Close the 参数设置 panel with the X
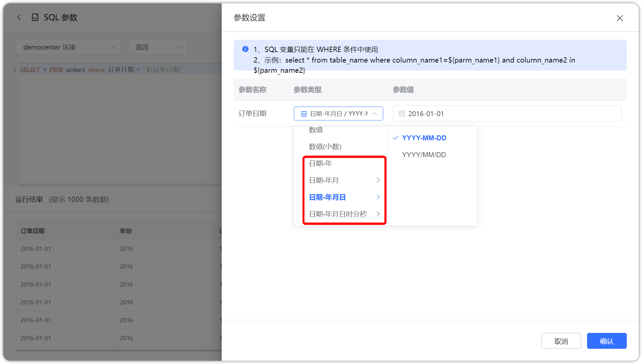 point(619,18)
